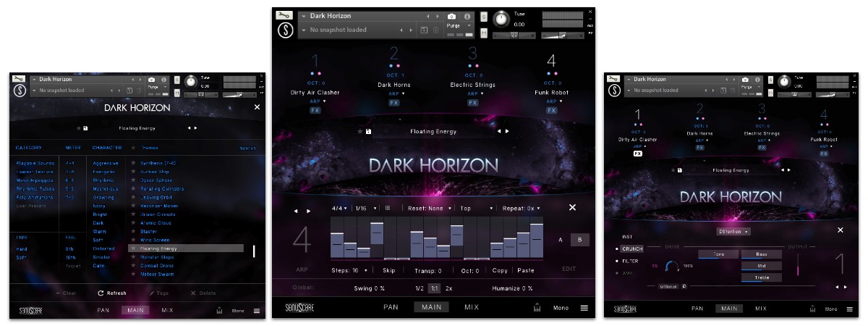Click the floppy save icon beside Floating Energy, center
Image resolution: width=868 pixels, height=326 pixels.
pyautogui.click(x=368, y=132)
